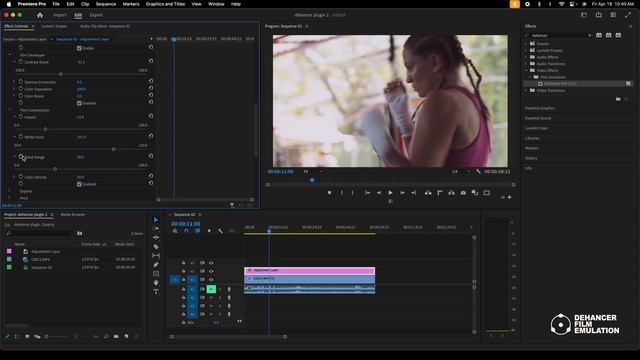Select the Razor tool

[x=156, y=247]
